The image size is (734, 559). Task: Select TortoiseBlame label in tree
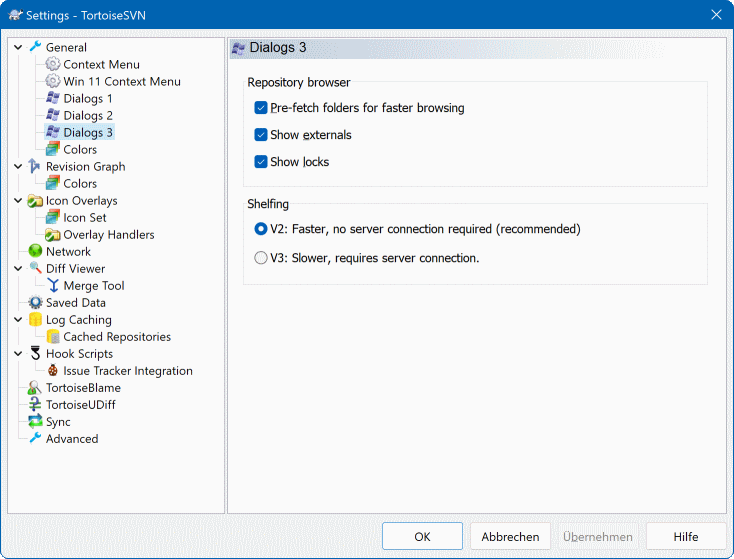[x=83, y=388]
